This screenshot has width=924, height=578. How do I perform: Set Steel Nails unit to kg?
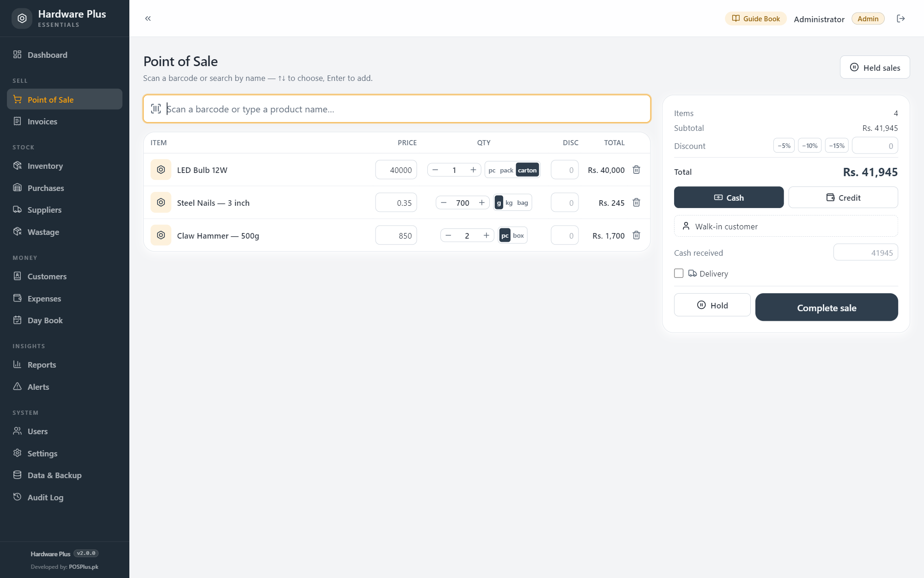pos(509,203)
